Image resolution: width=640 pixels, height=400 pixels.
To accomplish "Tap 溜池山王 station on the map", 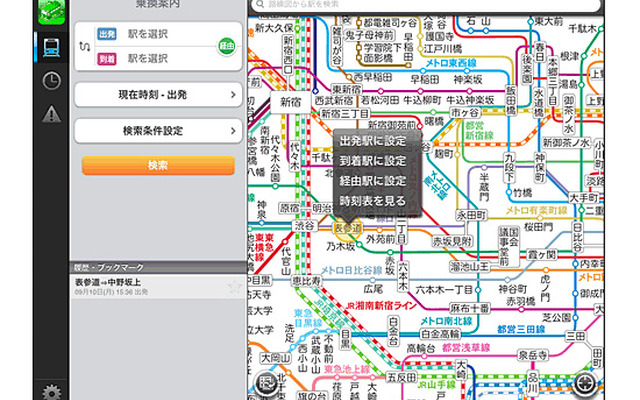I will (469, 267).
